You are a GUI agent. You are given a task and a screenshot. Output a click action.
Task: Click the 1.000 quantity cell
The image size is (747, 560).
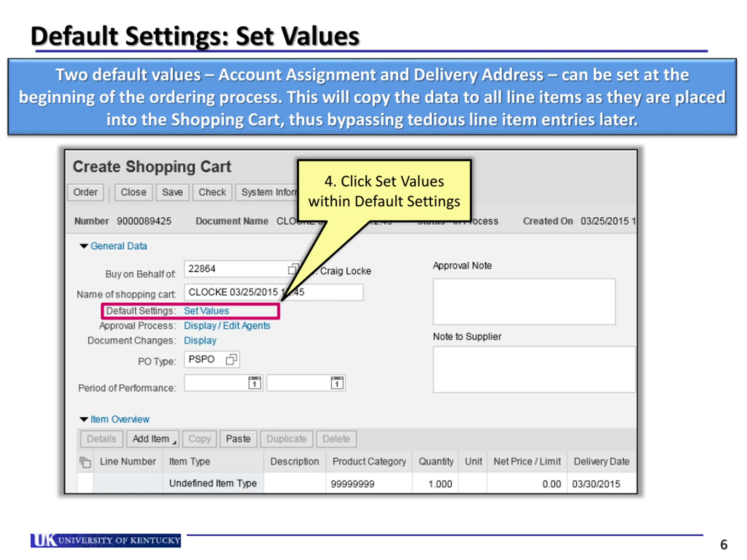click(x=436, y=483)
